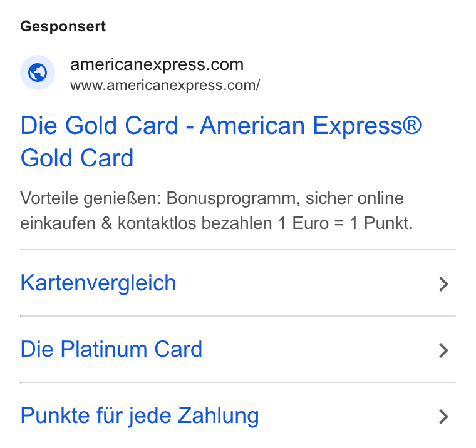476x448 pixels.
Task: Click the blue globe favicon icon
Action: pos(38,73)
